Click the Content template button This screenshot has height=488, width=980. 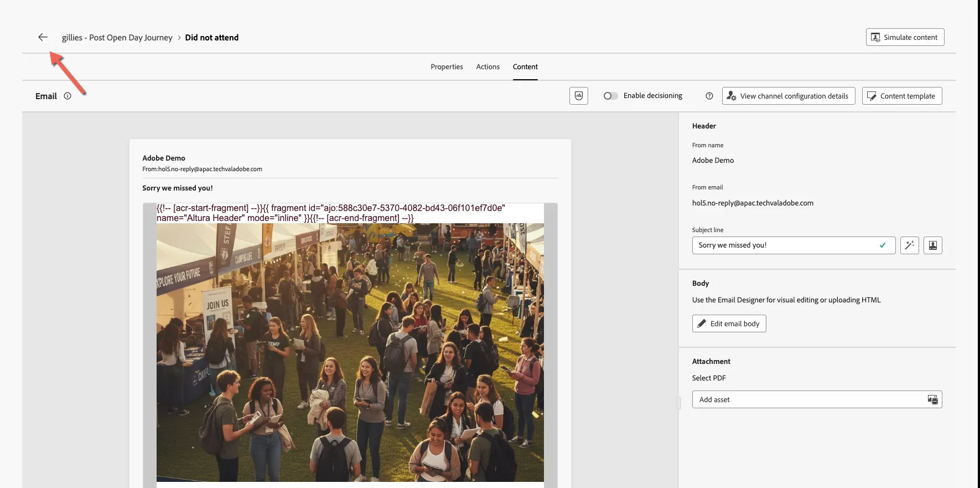tap(902, 96)
